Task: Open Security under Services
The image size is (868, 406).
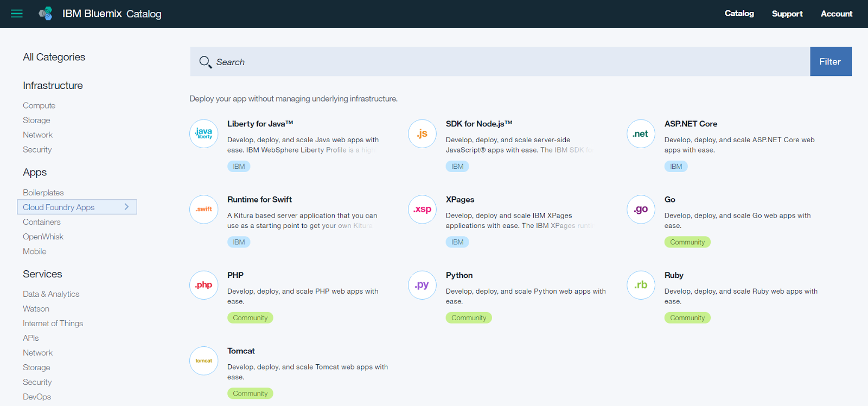Action: (x=37, y=382)
